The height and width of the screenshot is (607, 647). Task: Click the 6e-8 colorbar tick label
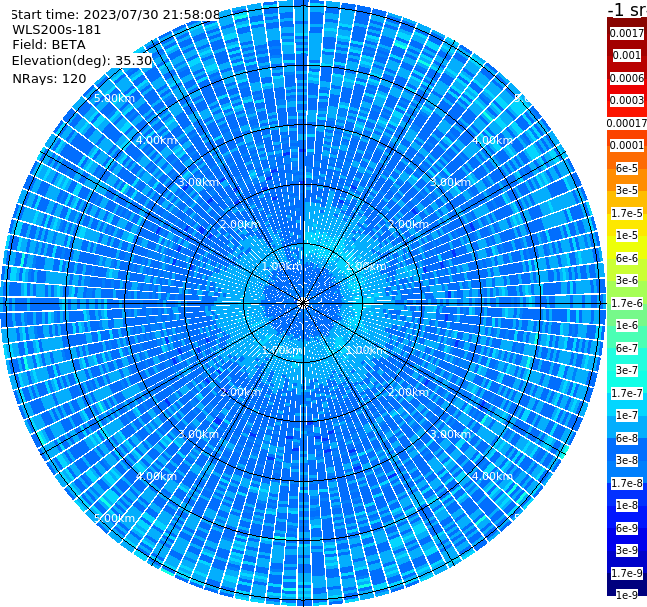(x=627, y=438)
